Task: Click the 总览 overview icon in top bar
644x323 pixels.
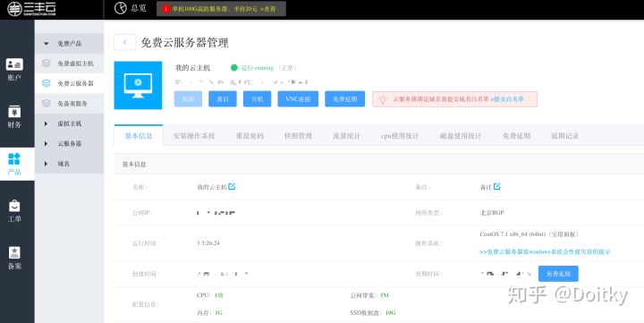Action: [x=121, y=8]
